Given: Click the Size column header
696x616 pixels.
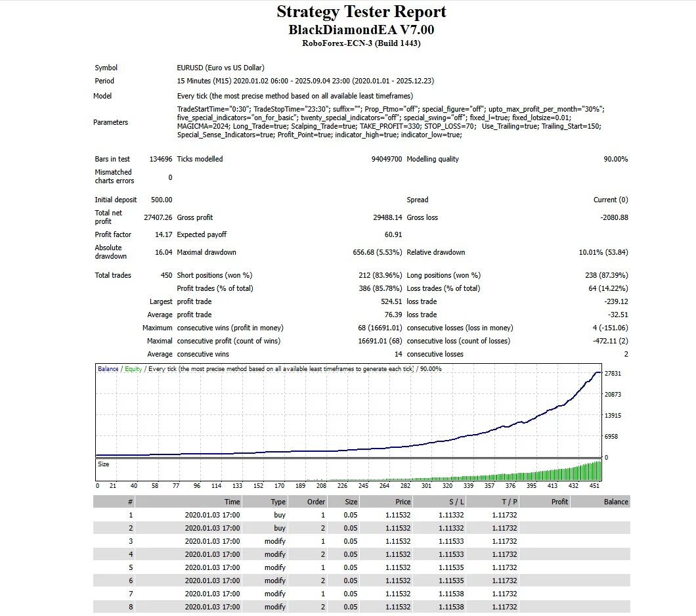Looking at the screenshot, I should coord(351,502).
